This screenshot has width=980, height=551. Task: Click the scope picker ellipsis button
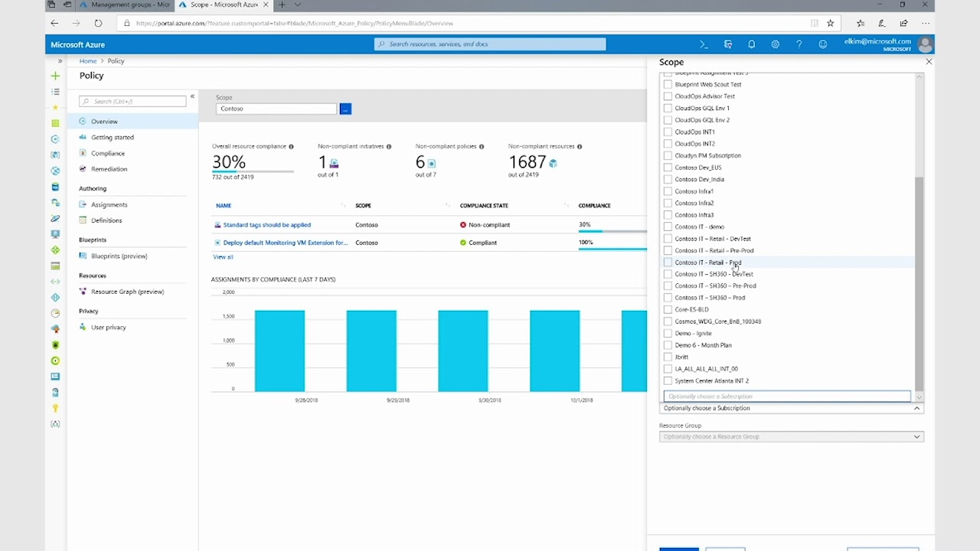point(345,109)
